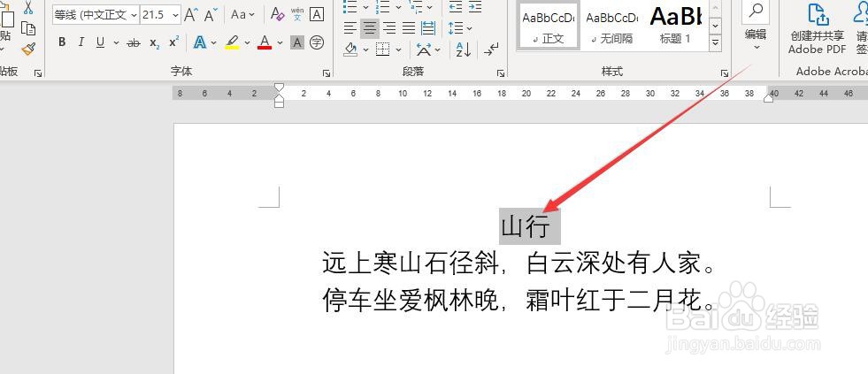Screen dimensions: 868x374
Task: Expand underline style dropdown arrow
Action: tap(116, 42)
